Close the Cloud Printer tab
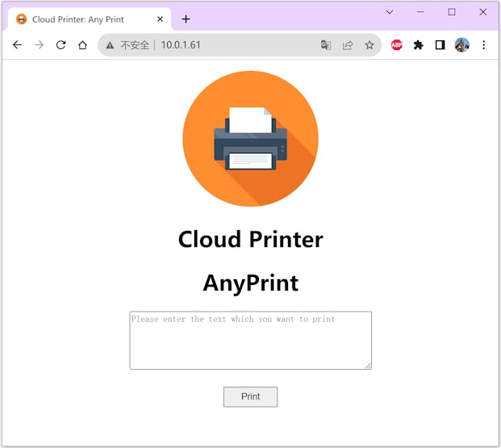Image resolution: width=501 pixels, height=448 pixels. coord(160,19)
